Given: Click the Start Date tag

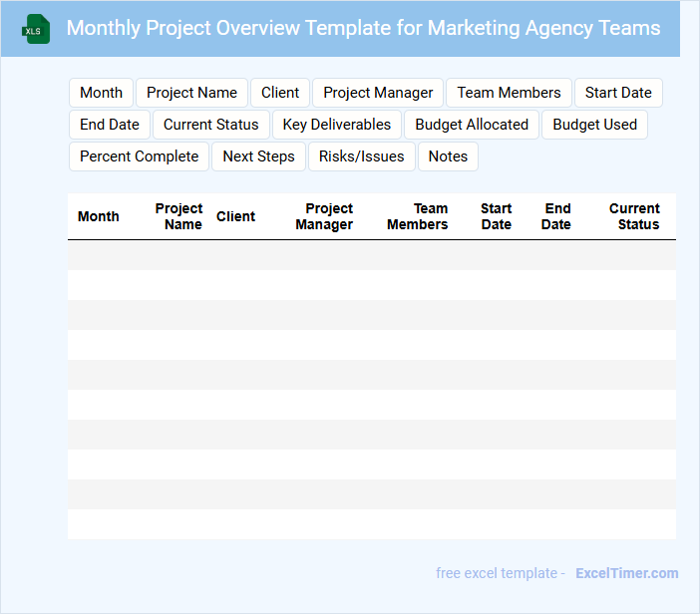Looking at the screenshot, I should pyautogui.click(x=618, y=93).
